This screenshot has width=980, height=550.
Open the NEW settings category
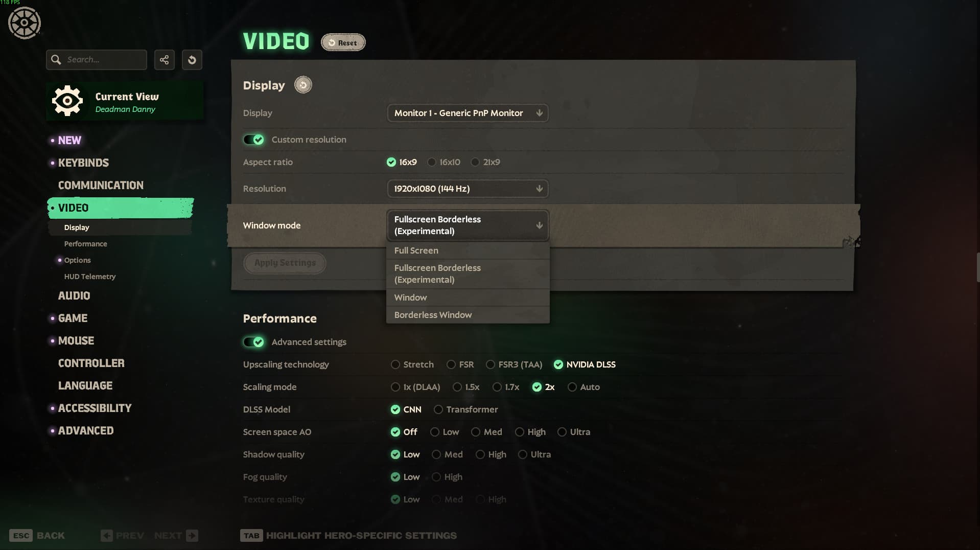[69, 140]
